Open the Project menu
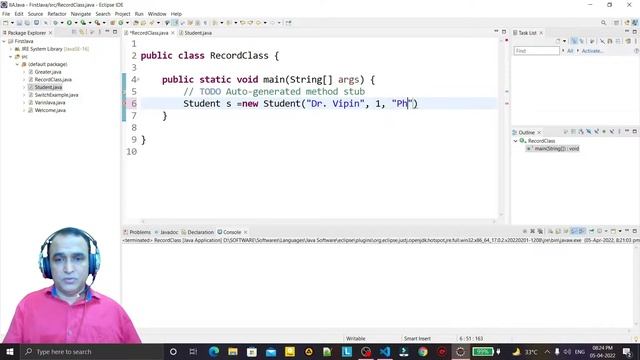The image size is (640, 360). pos(122,14)
